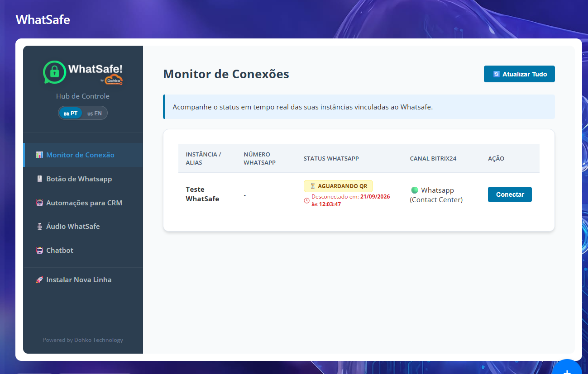The image size is (588, 374).
Task: Switch language to EN
Action: (95, 114)
